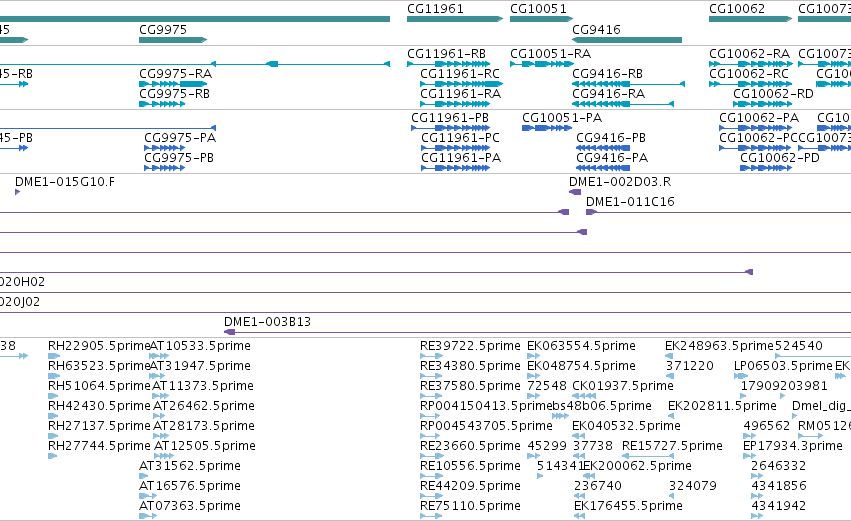Screen dimensions: 851x521
Task: Click protein label CG11961-PB
Action: (449, 118)
